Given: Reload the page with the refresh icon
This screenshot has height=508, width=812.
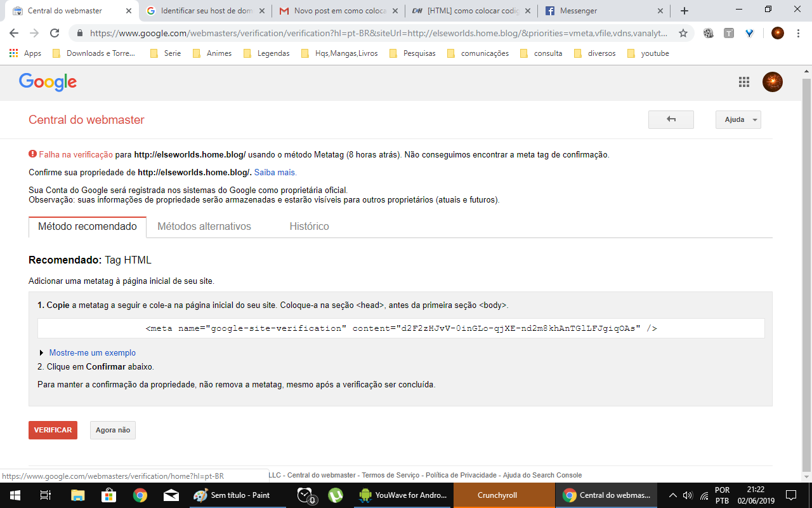Looking at the screenshot, I should [x=55, y=33].
